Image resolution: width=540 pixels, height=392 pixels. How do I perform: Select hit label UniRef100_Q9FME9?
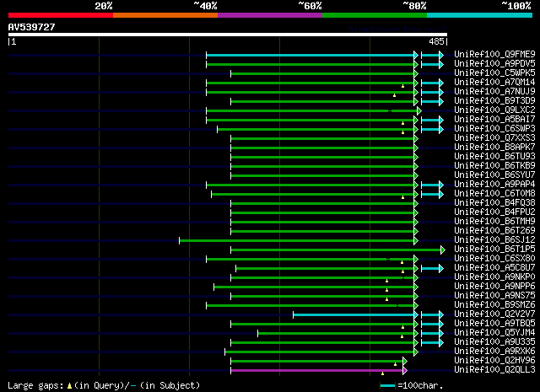point(494,55)
